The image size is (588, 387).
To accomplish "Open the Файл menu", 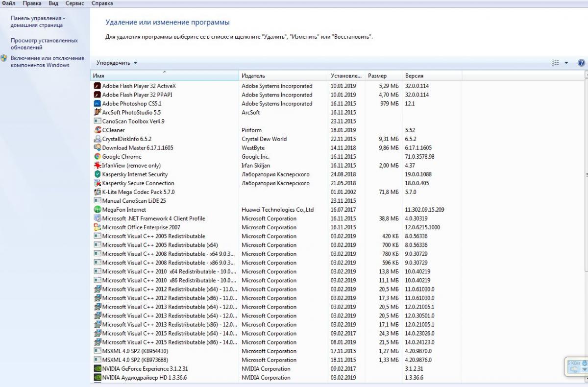I will (8, 3).
